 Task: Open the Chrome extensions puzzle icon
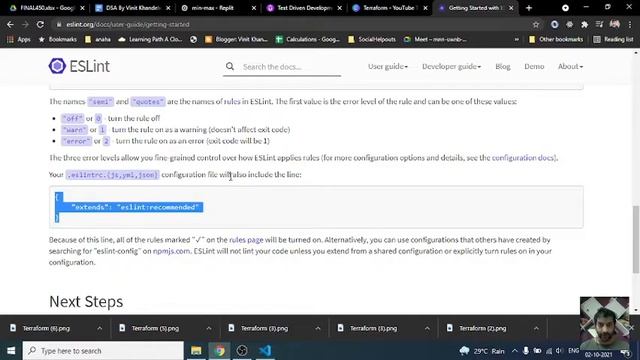point(584,24)
